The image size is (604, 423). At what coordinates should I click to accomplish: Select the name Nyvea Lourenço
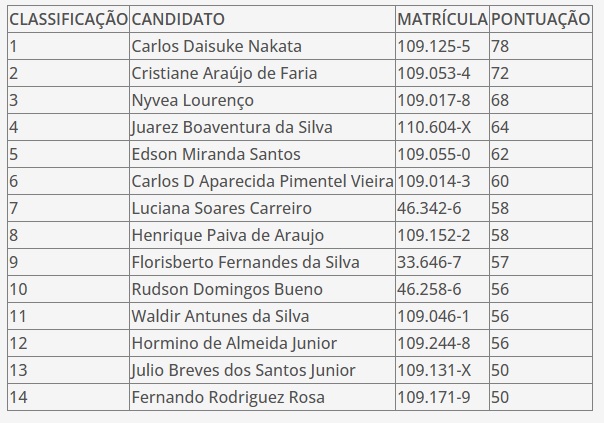tap(193, 101)
